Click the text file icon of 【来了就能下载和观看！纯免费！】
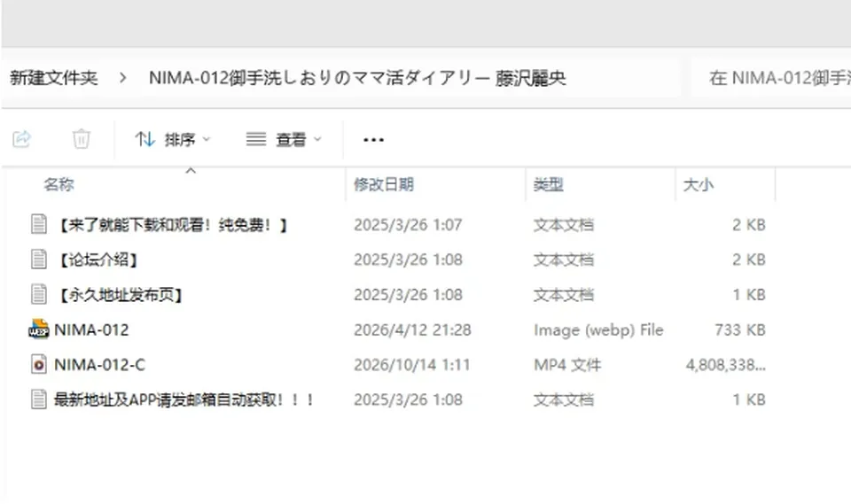Image resolution: width=851 pixels, height=504 pixels. click(x=38, y=224)
